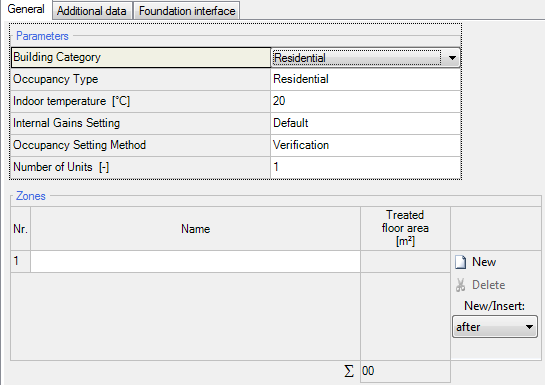Select the Occupancy Type Residential value
Screen dimensions: 545x385
click(366, 79)
